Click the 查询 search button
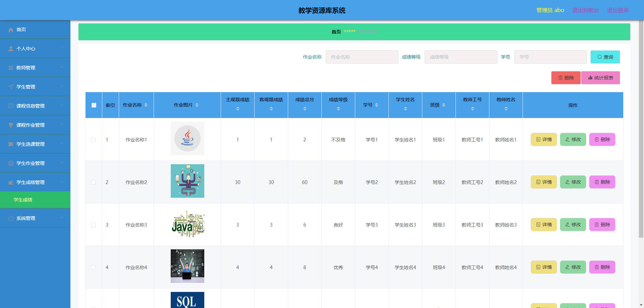This screenshot has height=308, width=644. (605, 57)
